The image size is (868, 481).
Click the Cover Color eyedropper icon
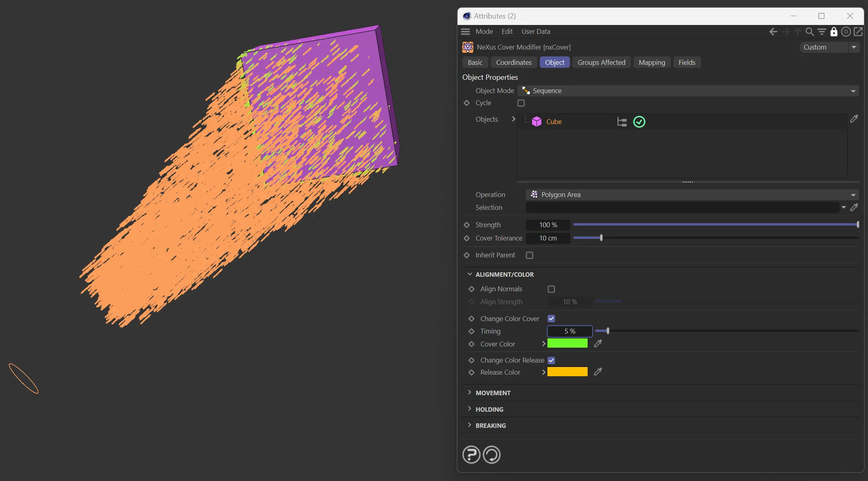point(598,344)
